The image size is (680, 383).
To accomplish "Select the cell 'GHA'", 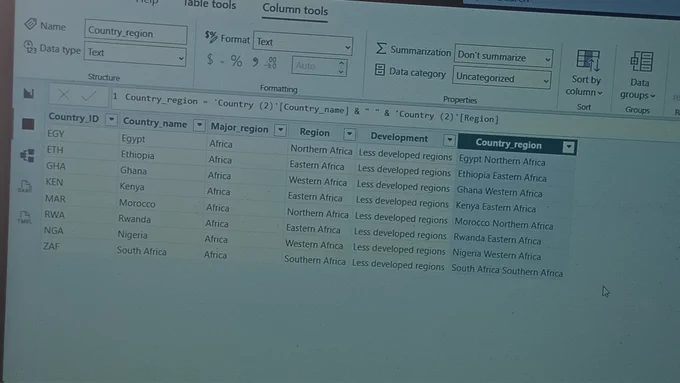I will point(56,166).
